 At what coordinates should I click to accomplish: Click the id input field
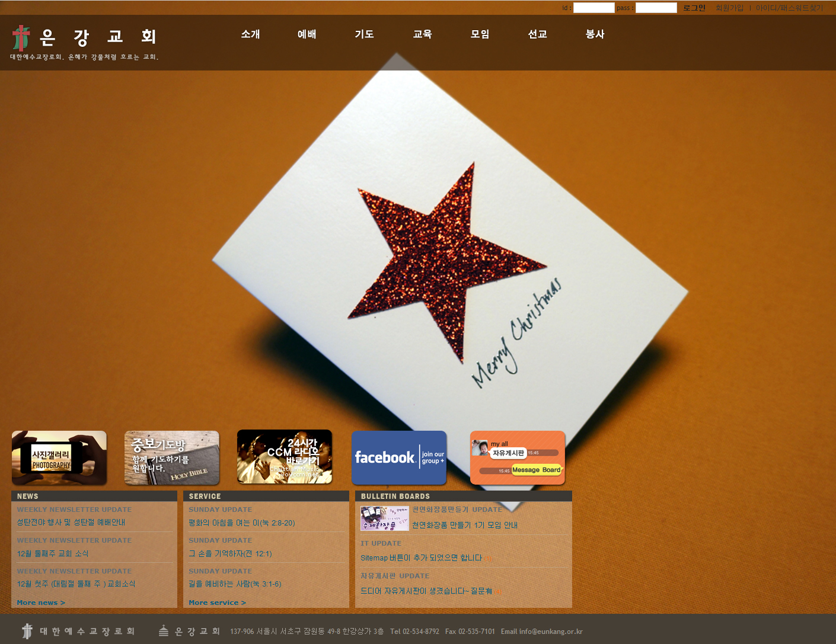coord(594,8)
